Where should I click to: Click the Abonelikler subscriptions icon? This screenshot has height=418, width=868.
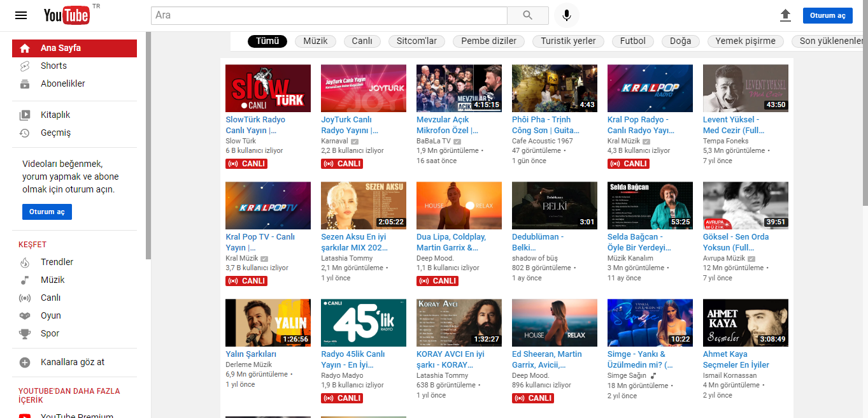[x=25, y=83]
